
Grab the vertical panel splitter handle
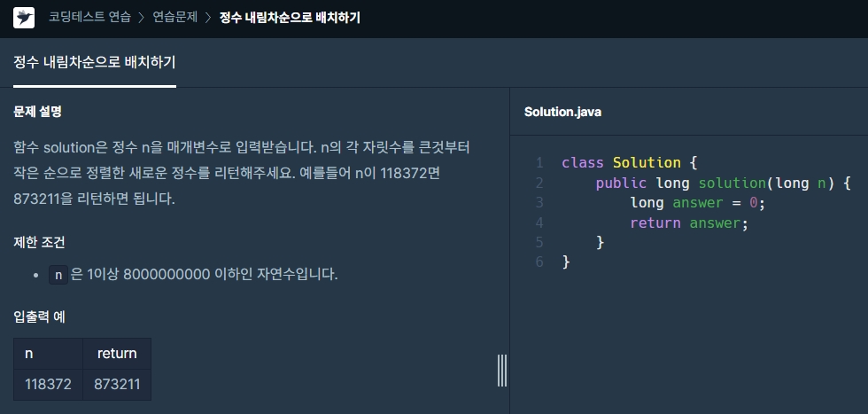point(502,371)
